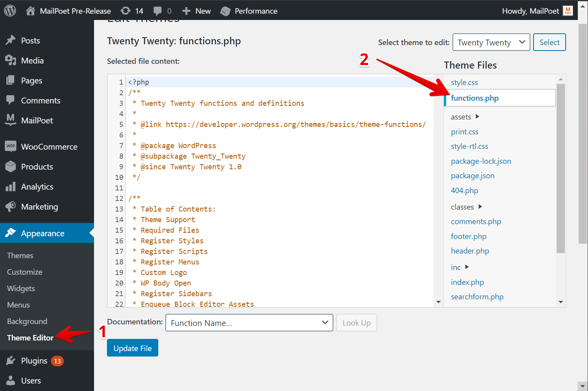588x391 pixels.
Task: Click the Analytics bar chart icon
Action: 11,187
